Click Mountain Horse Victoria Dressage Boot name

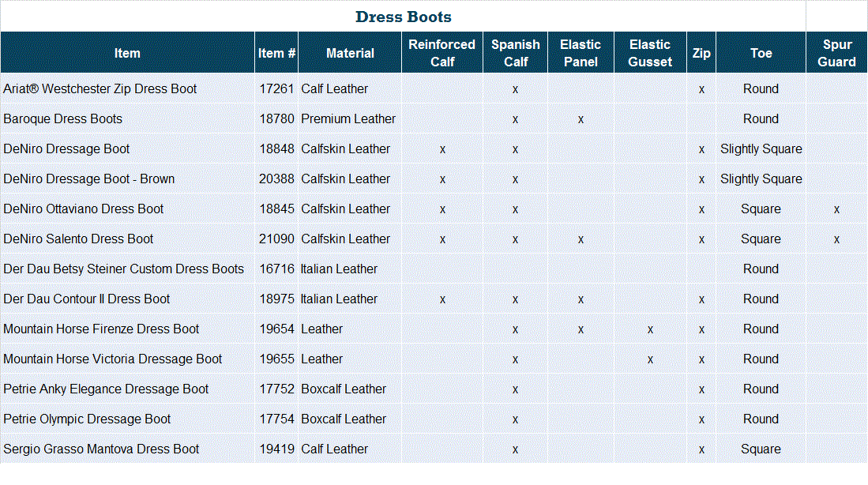tap(112, 359)
